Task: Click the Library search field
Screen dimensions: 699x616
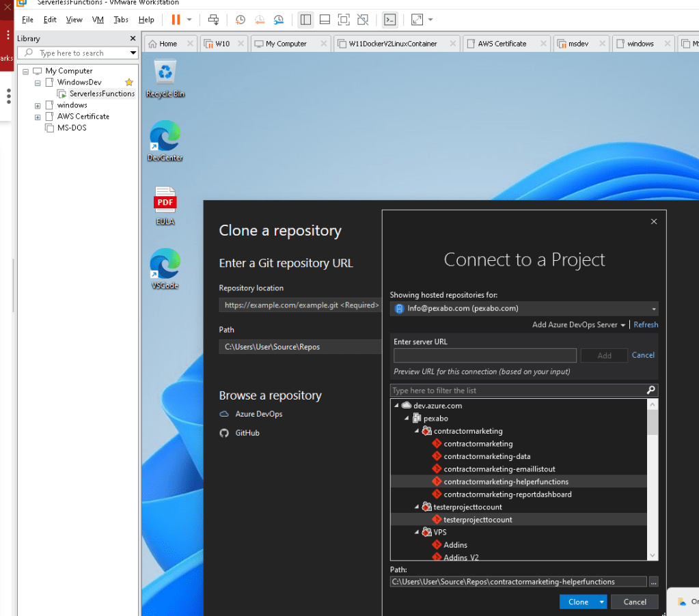Action: [x=74, y=53]
